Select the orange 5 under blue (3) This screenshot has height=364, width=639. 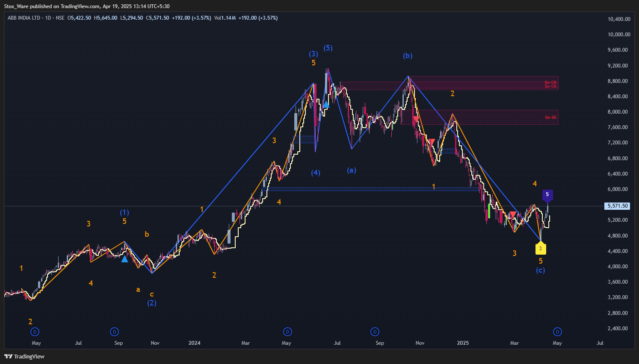pos(314,63)
